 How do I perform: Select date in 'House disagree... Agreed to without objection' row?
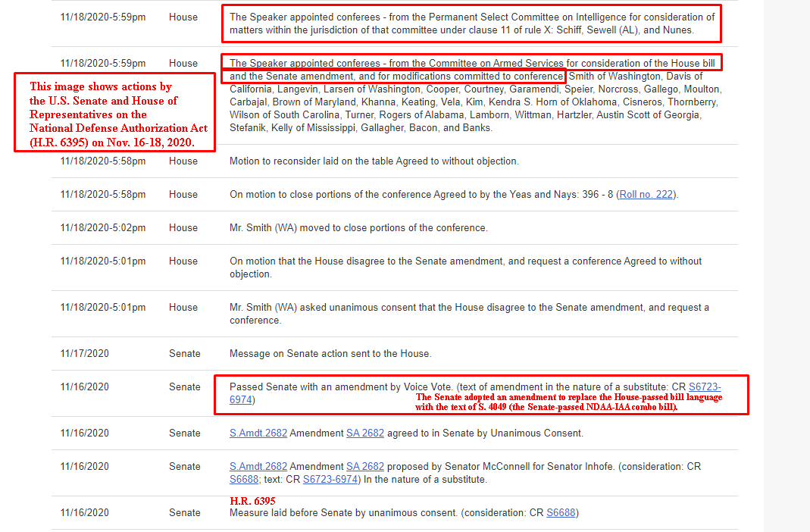(x=103, y=261)
